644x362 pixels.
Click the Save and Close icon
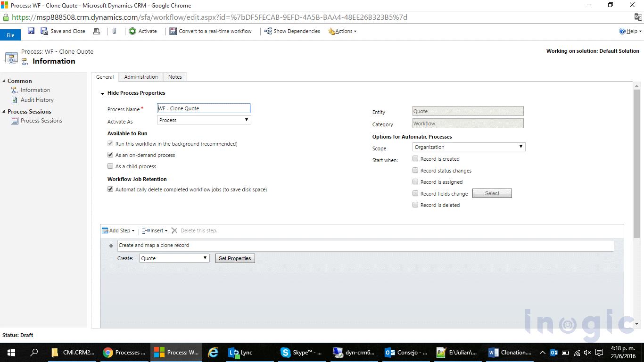[x=44, y=31]
